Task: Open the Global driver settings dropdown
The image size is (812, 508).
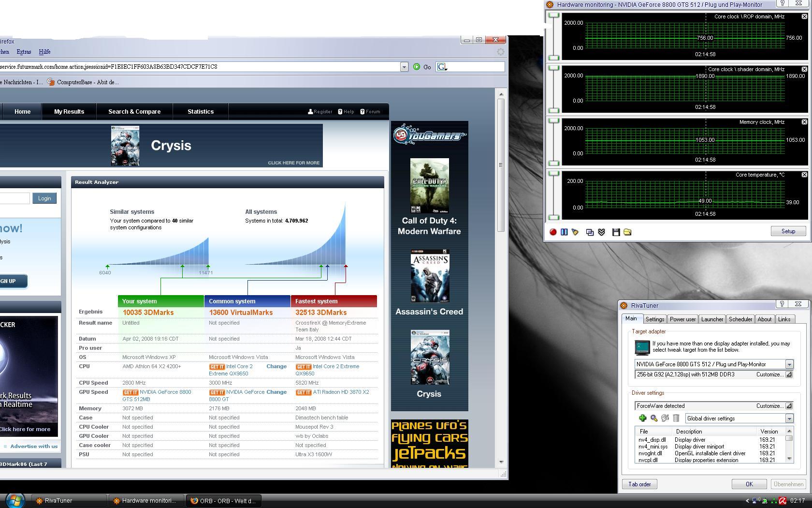Action: (x=789, y=418)
